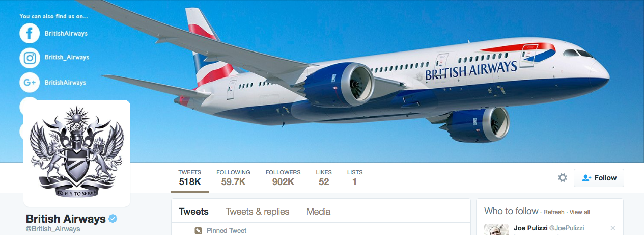
Task: Open the Following 59.7K list
Action: click(233, 177)
